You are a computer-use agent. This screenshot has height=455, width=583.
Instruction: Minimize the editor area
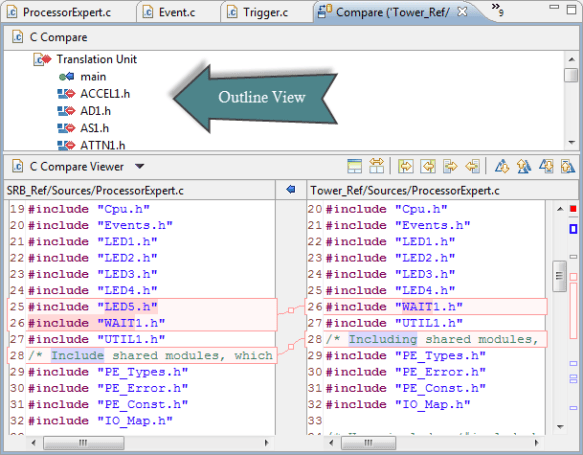coord(554,7)
